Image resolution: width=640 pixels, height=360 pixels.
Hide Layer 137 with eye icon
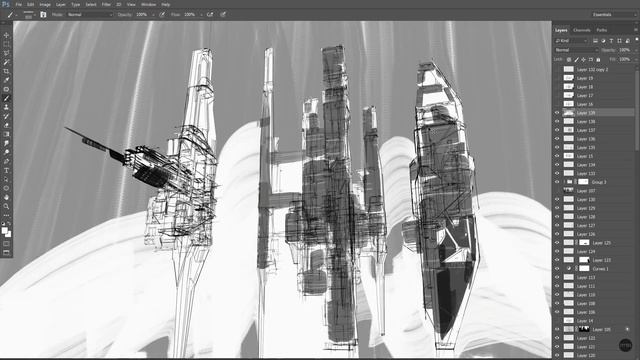(557, 130)
